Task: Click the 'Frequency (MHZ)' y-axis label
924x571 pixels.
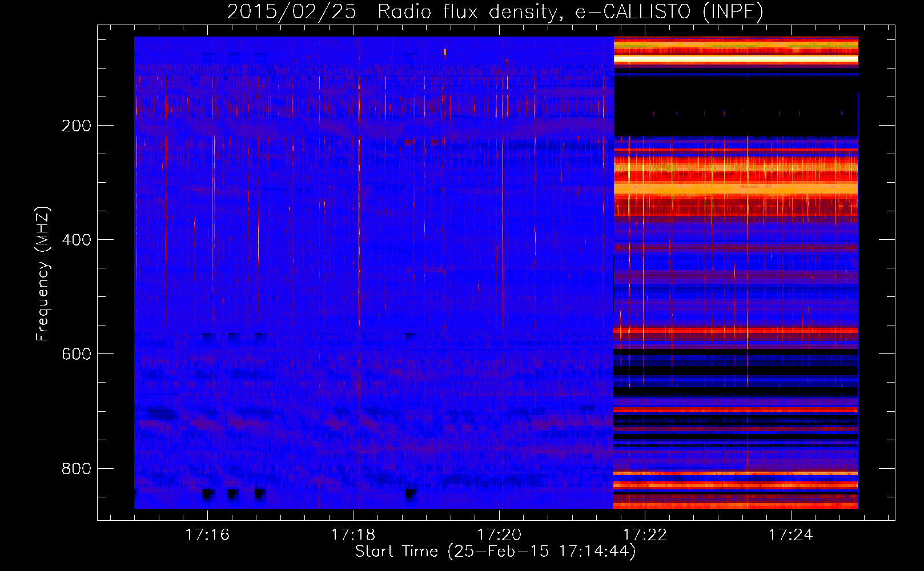Action: (43, 274)
